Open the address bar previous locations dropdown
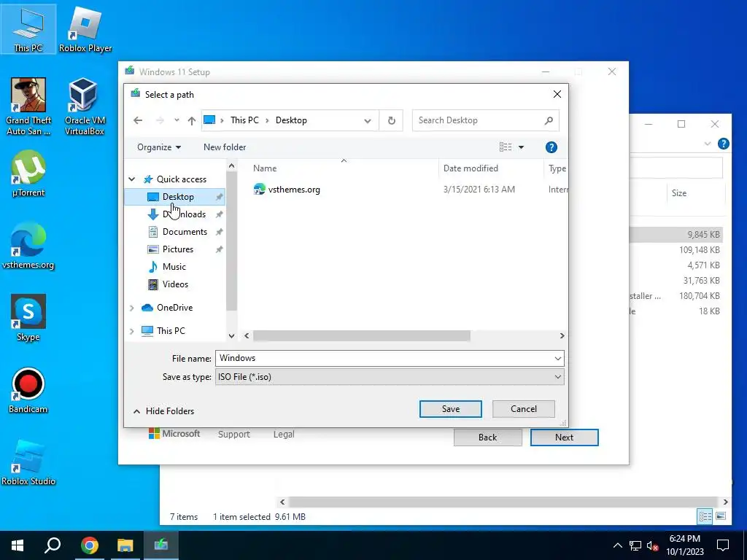747x560 pixels. 368,120
